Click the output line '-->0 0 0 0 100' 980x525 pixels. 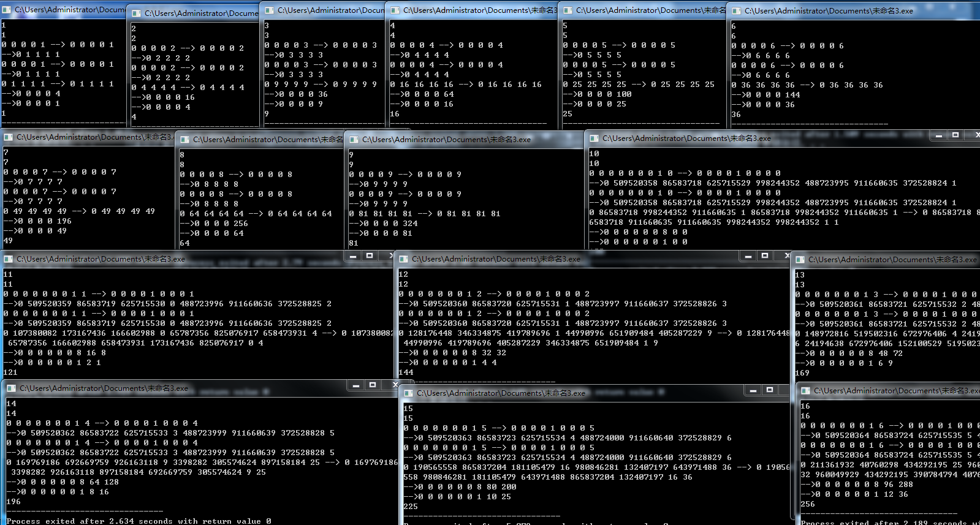[x=597, y=94]
